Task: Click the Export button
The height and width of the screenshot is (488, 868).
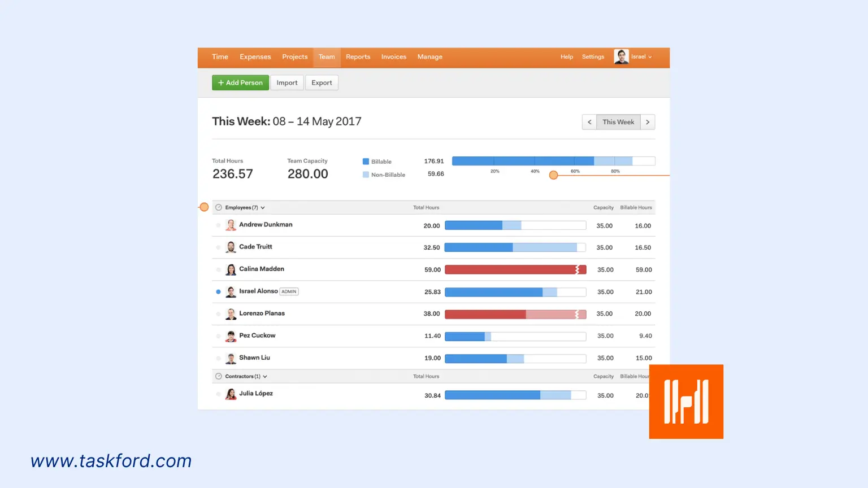Action: (x=322, y=82)
